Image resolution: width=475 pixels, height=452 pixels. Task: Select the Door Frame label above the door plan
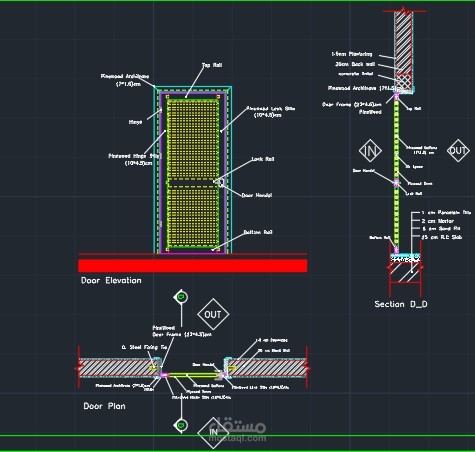pos(182,331)
